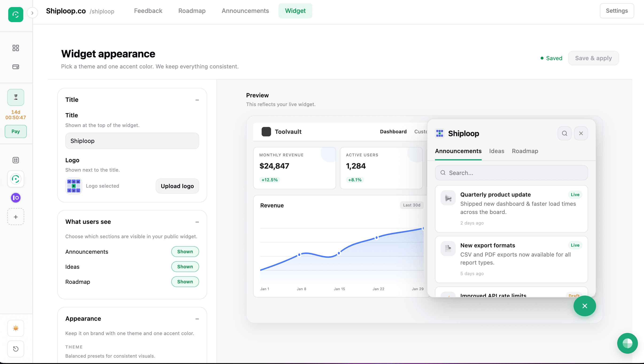644x364 pixels.
Task: Open the Ideas tab in widget preview
Action: pos(497,151)
